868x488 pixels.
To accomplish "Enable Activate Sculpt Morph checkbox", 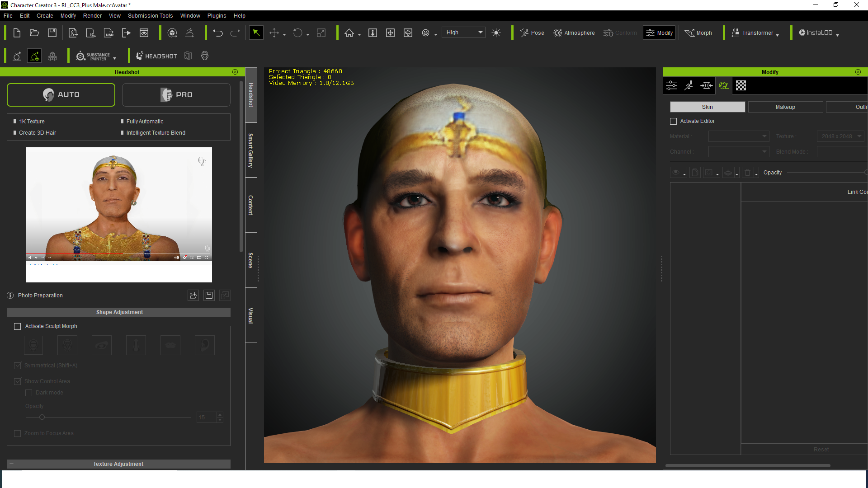I will (18, 326).
